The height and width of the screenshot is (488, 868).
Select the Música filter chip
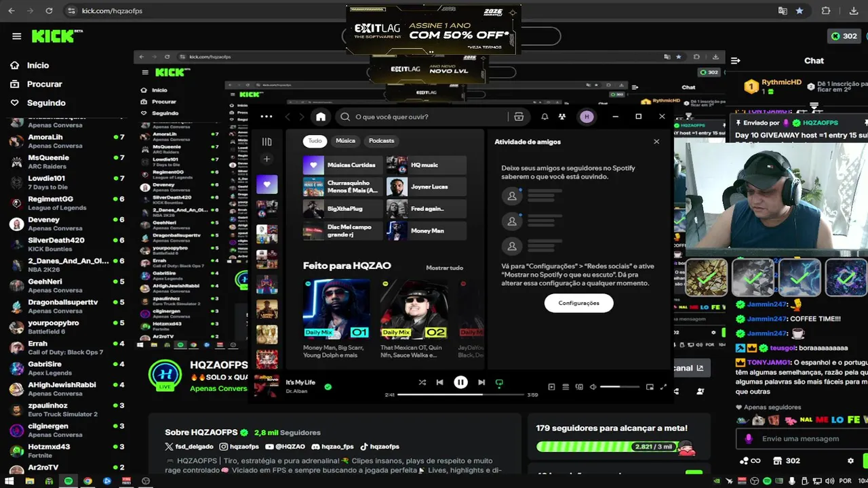(x=345, y=140)
